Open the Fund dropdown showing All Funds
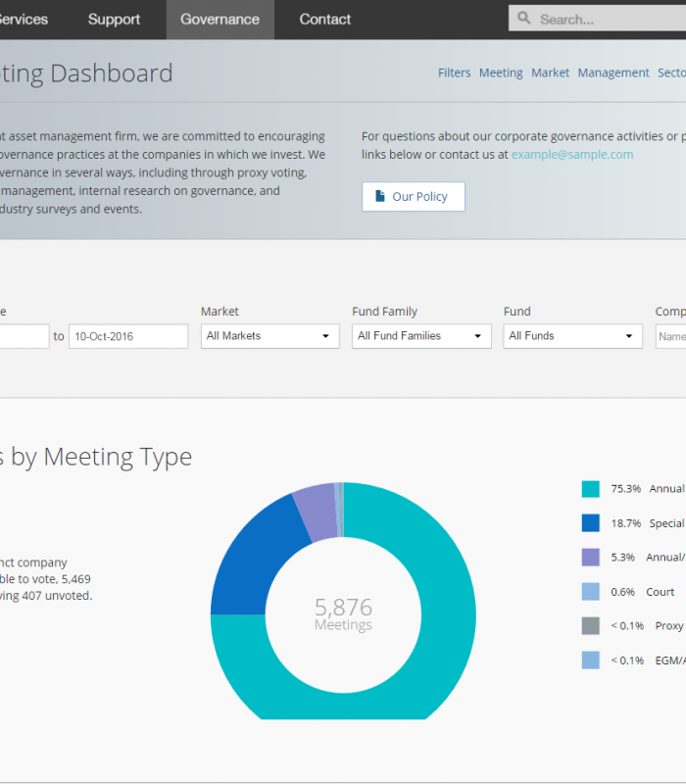This screenshot has height=784, width=686. pyautogui.click(x=572, y=336)
